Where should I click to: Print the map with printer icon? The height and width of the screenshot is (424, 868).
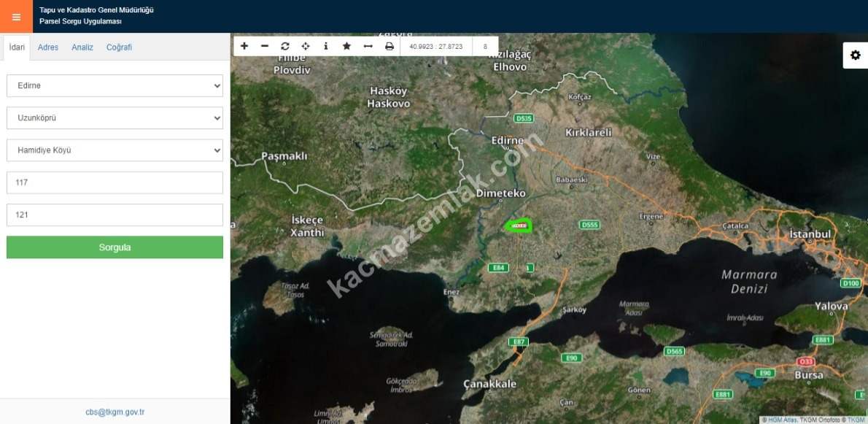pos(390,46)
